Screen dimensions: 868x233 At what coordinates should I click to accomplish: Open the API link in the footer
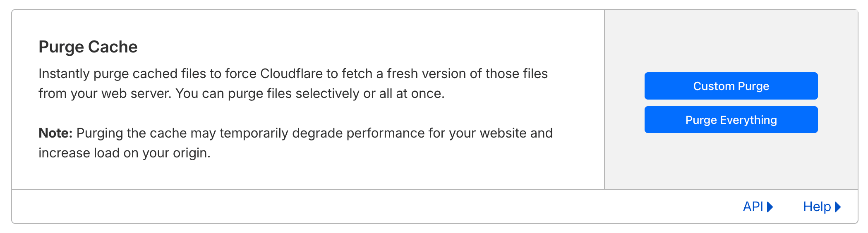[x=753, y=207]
